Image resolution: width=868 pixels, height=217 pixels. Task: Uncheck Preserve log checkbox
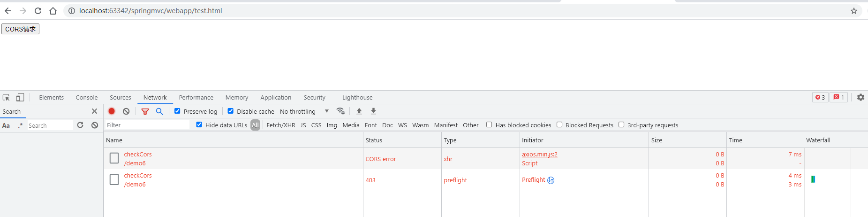click(x=177, y=111)
